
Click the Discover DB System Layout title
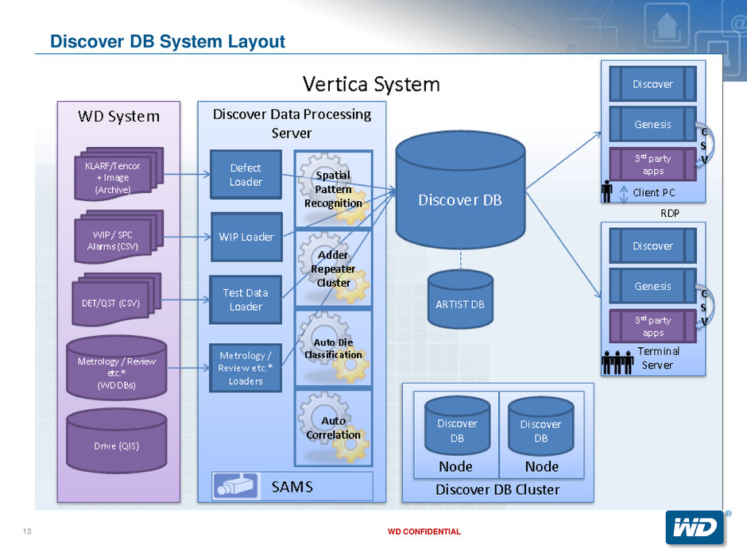[167, 41]
